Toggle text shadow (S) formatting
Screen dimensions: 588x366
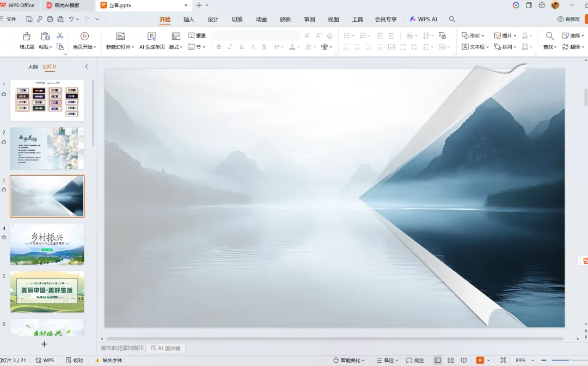tap(264, 47)
